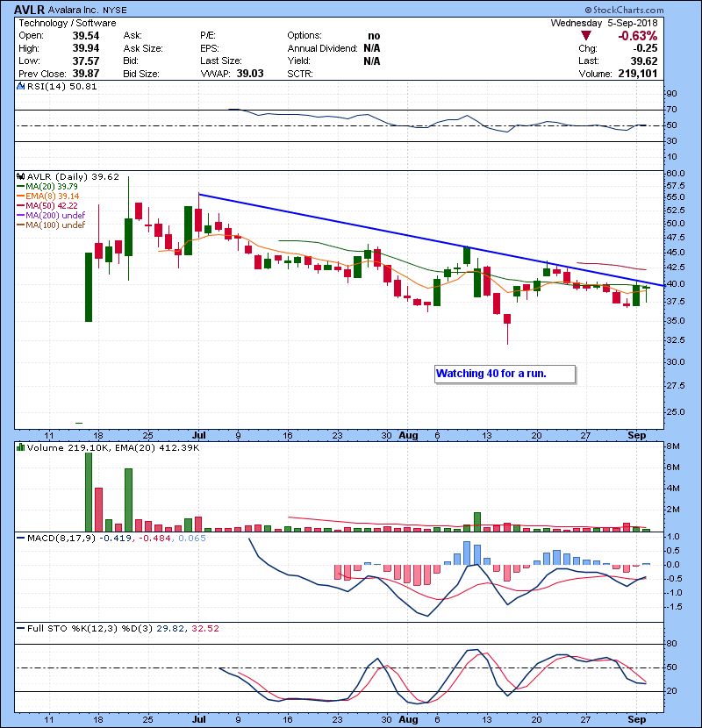Viewport: 702px width, 728px height.
Task: Click the stochastic %D value 32.52
Action: [x=204, y=629]
